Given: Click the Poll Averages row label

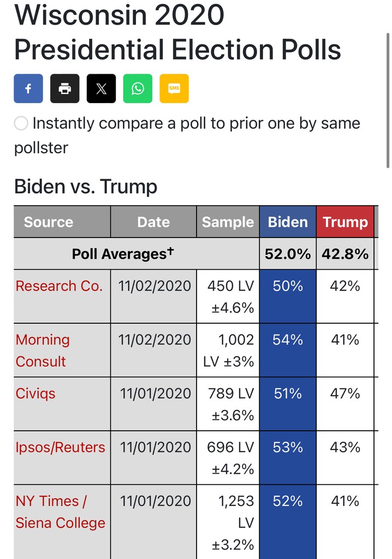Looking at the screenshot, I should 123,254.
